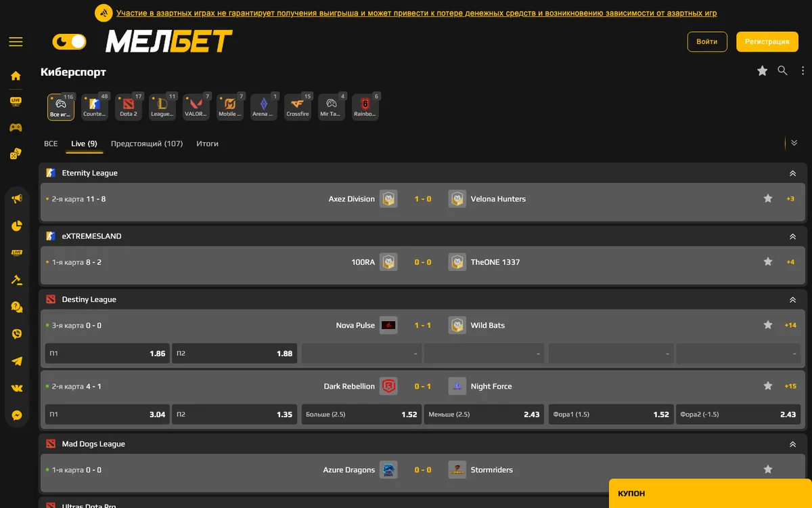This screenshot has height=508, width=812.
Task: Open the Telegram icon in sidebar
Action: [17, 361]
